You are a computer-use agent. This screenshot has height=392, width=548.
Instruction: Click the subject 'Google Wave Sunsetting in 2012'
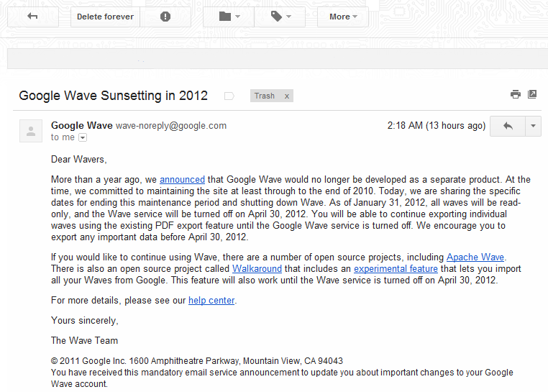113,96
